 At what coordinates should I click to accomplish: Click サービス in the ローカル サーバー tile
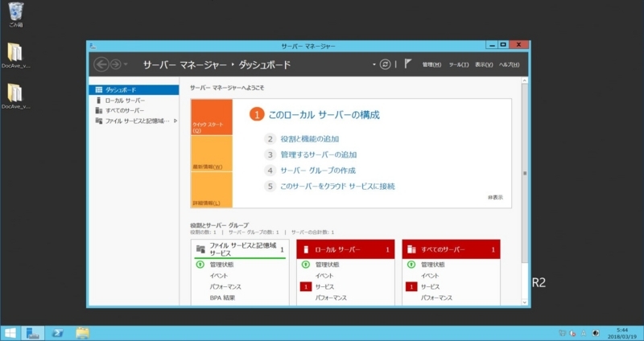(324, 287)
